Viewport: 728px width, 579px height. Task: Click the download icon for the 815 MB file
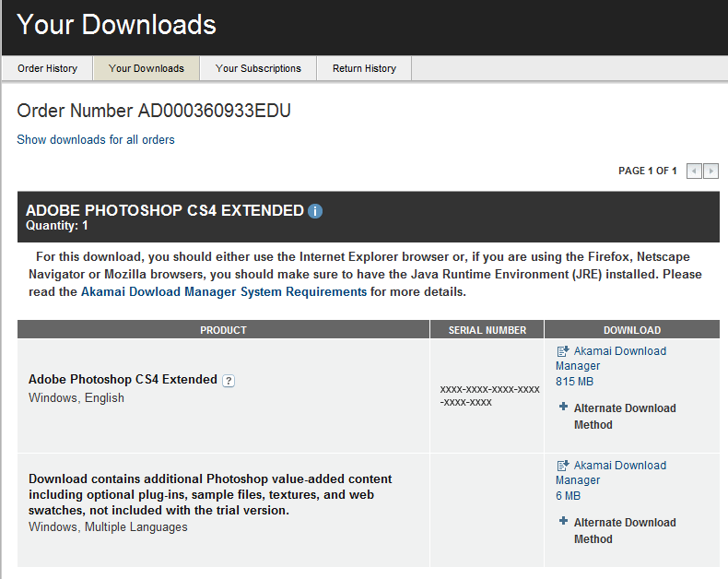(563, 351)
